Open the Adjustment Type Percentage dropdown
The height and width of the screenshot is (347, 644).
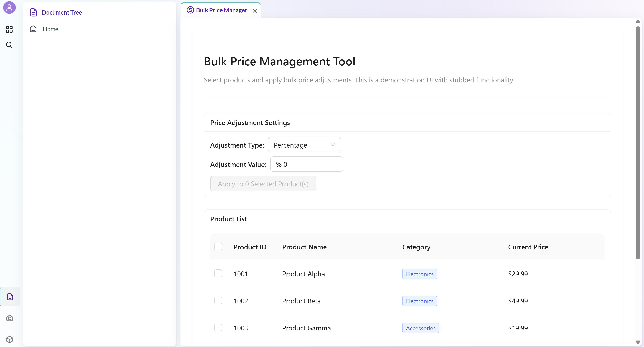pyautogui.click(x=304, y=145)
